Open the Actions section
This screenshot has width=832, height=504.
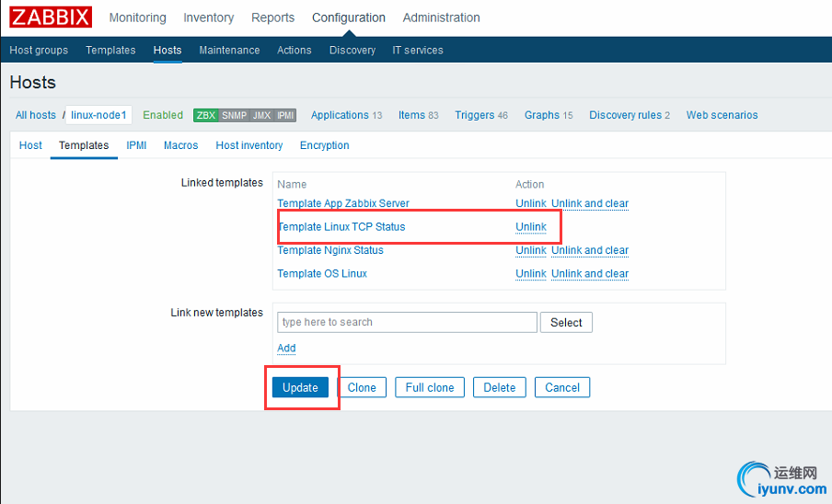click(294, 50)
